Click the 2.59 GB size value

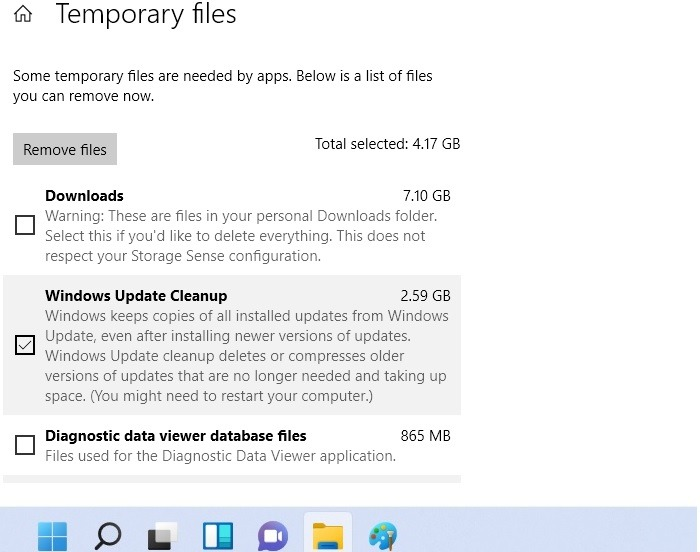425,296
